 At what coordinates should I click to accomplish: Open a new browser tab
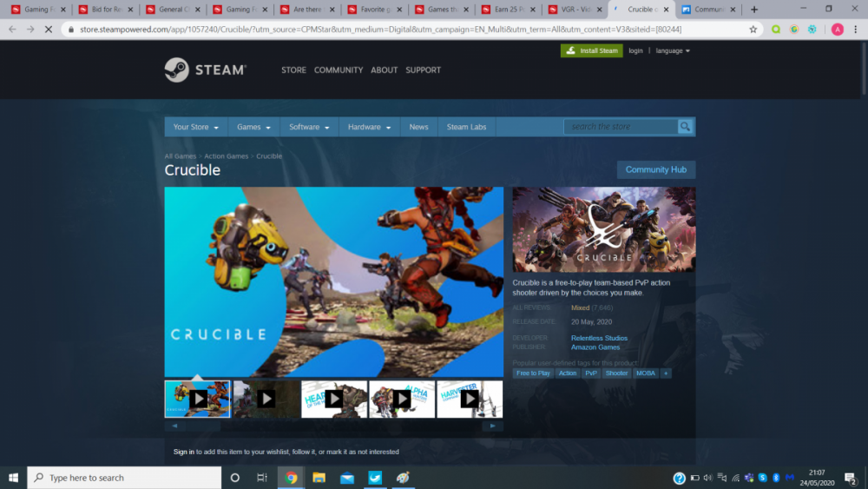point(754,10)
